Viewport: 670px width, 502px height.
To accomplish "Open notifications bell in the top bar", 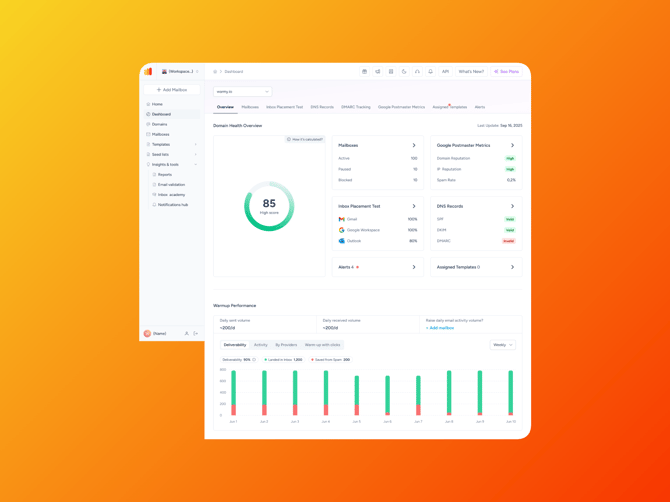I will (x=431, y=72).
